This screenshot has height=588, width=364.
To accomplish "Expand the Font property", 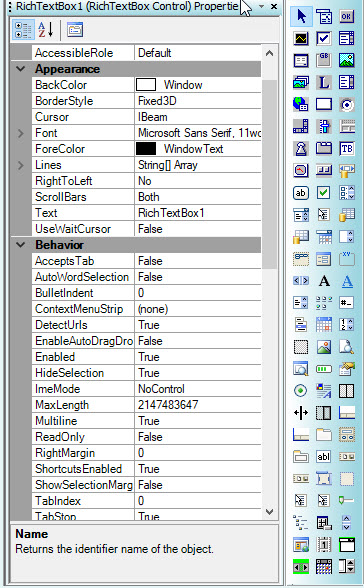I will click(21, 133).
